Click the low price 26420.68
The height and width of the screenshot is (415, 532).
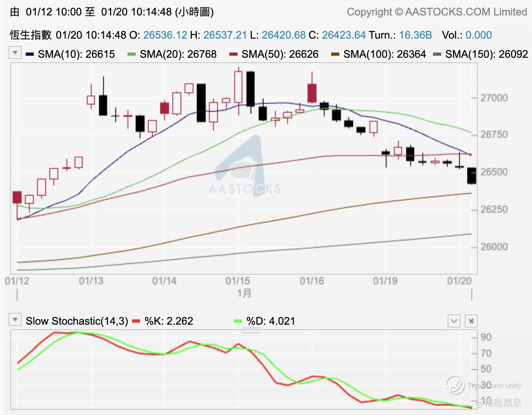284,35
